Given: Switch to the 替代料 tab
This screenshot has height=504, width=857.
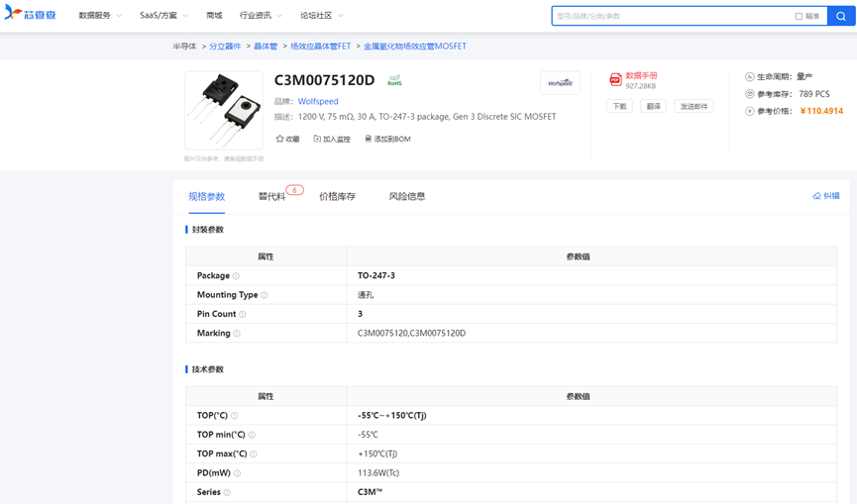Looking at the screenshot, I should (x=271, y=197).
